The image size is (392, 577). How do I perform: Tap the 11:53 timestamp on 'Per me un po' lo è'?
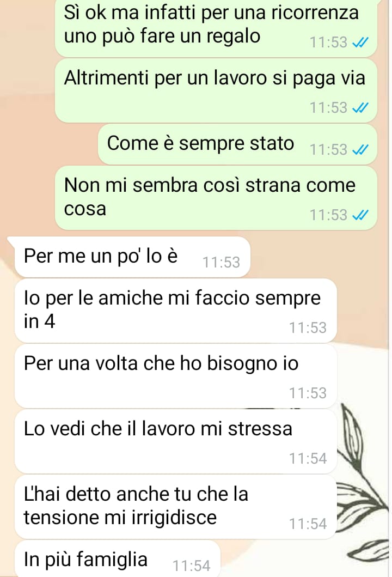221,263
